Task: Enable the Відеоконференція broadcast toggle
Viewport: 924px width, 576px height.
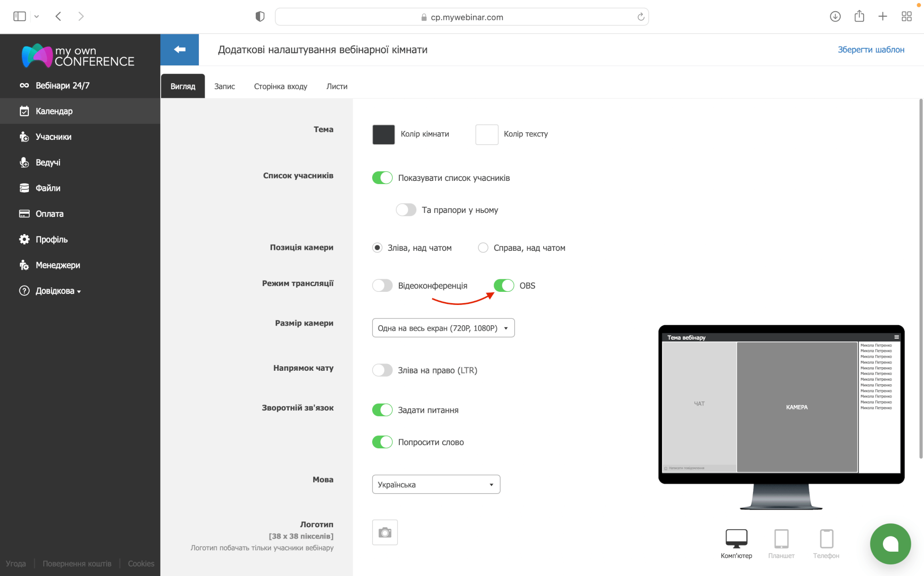Action: coord(382,286)
